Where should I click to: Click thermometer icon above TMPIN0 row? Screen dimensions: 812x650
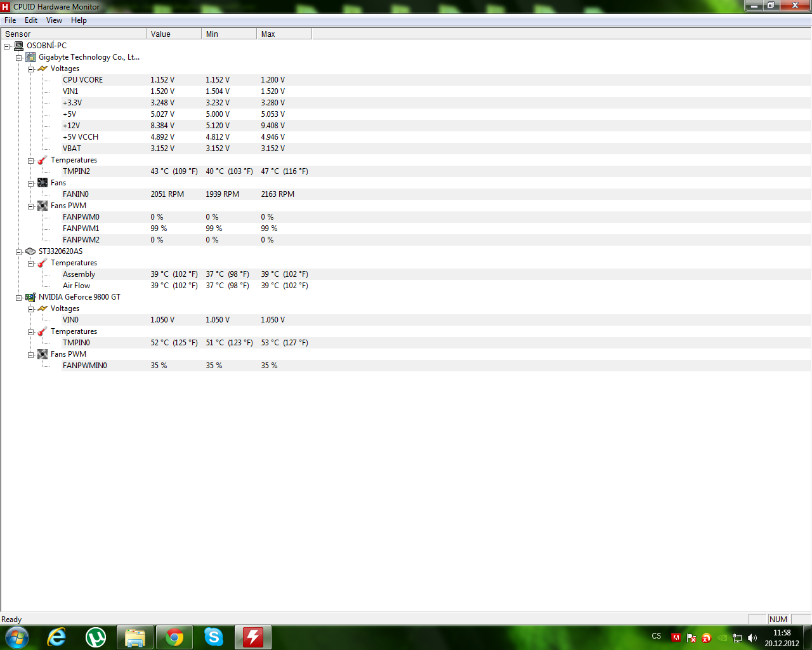[43, 331]
